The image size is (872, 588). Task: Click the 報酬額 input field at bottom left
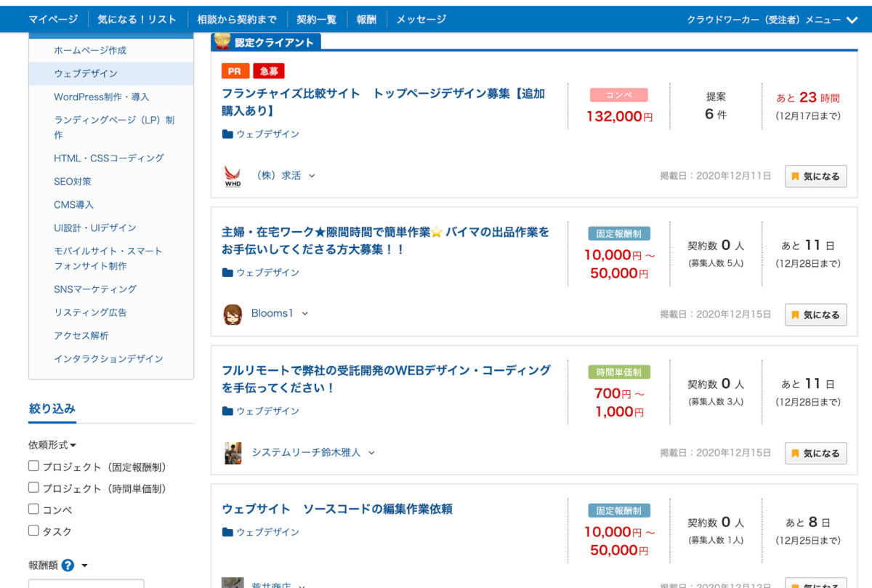point(86,583)
